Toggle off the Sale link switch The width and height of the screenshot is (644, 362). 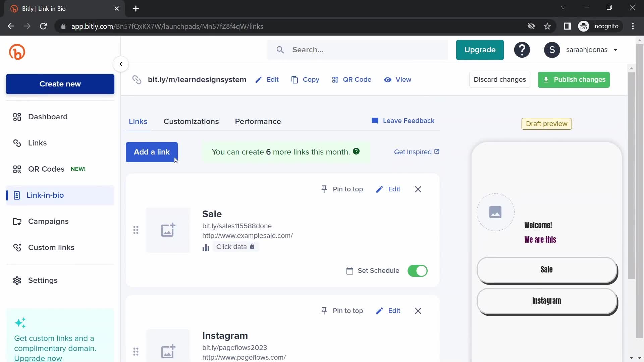[x=417, y=271]
